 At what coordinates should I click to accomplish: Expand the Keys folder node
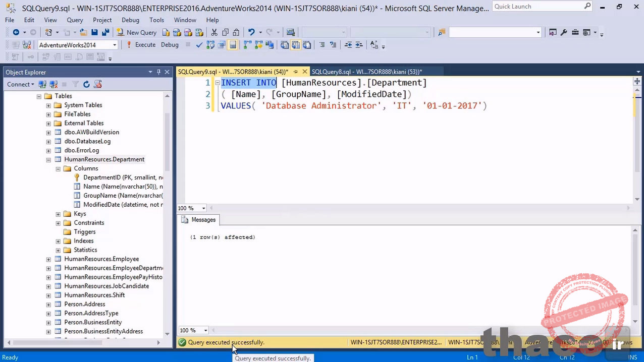tap(58, 214)
